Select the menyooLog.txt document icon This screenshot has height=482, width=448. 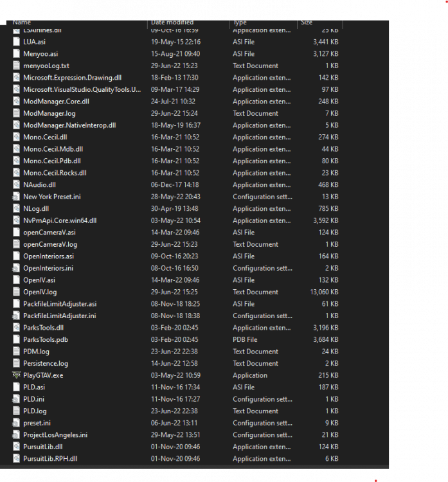click(16, 66)
